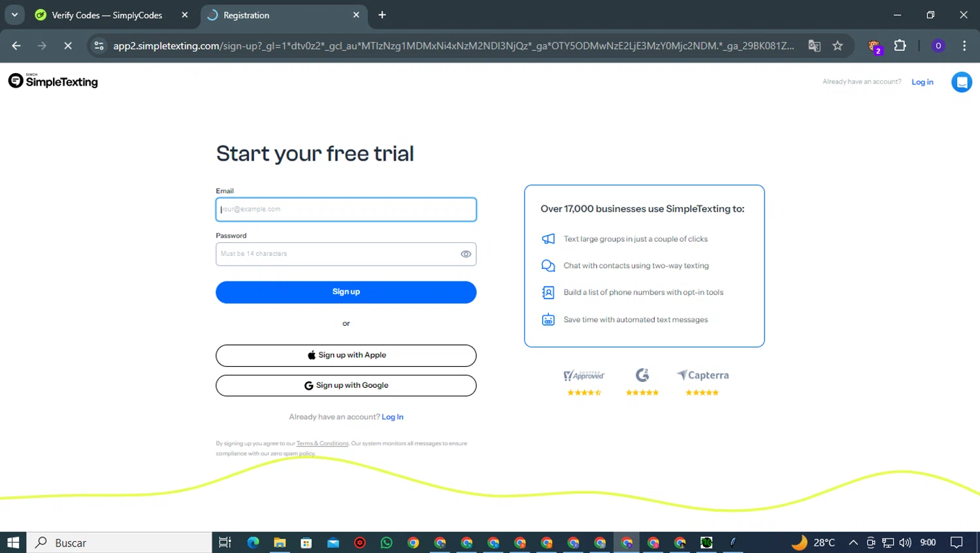Focus the Password input field
Image resolution: width=980 pixels, height=553 pixels.
pos(346,254)
